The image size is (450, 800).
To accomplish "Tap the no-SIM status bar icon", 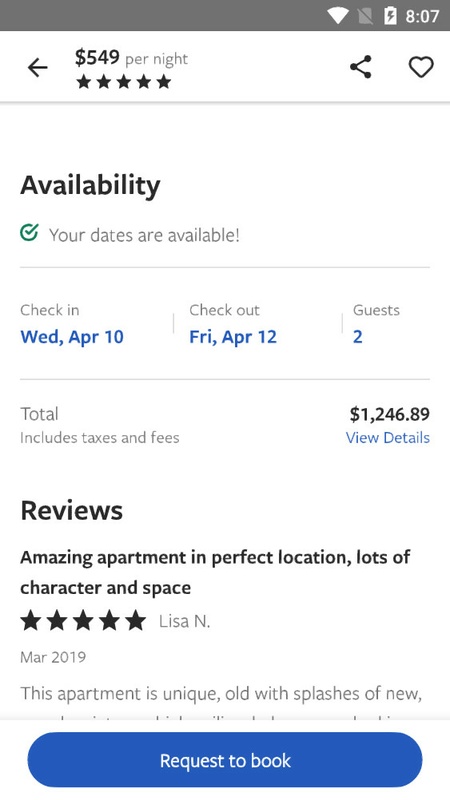I will pyautogui.click(x=365, y=16).
